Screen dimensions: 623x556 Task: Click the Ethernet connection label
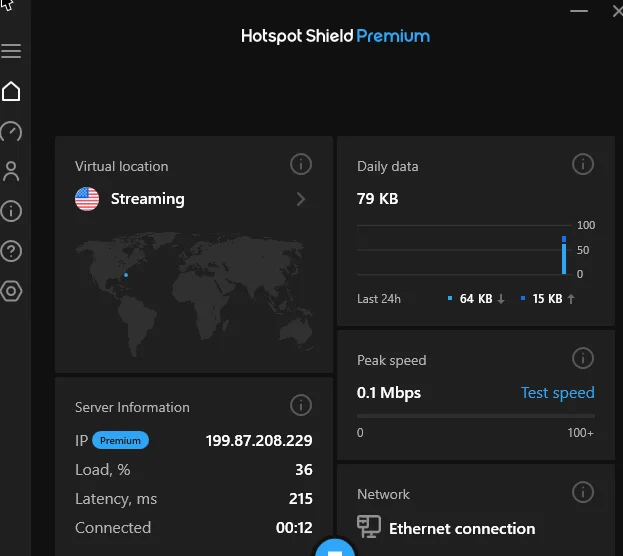462,529
